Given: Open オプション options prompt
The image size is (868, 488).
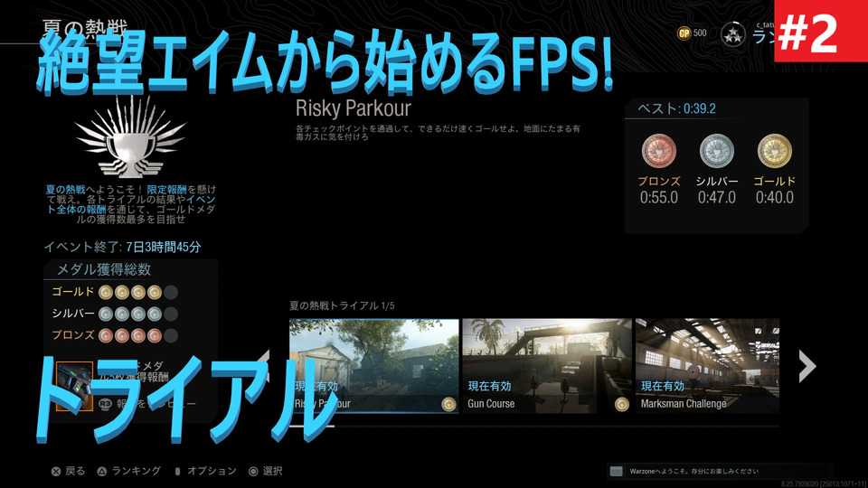Looking at the screenshot, I should [x=205, y=472].
